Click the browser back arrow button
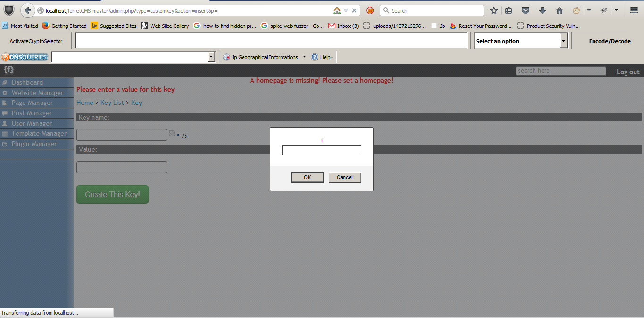This screenshot has height=318, width=644. (28, 10)
